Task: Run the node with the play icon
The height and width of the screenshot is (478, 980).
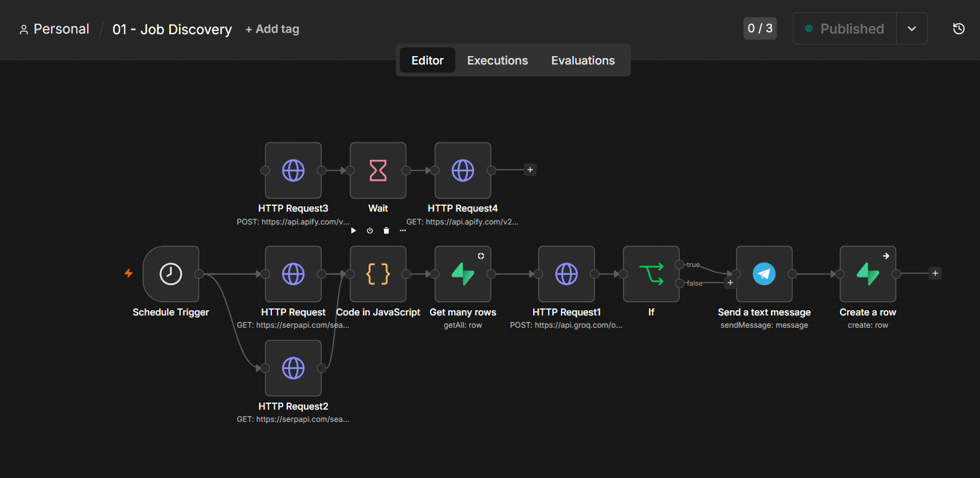Action: 353,230
